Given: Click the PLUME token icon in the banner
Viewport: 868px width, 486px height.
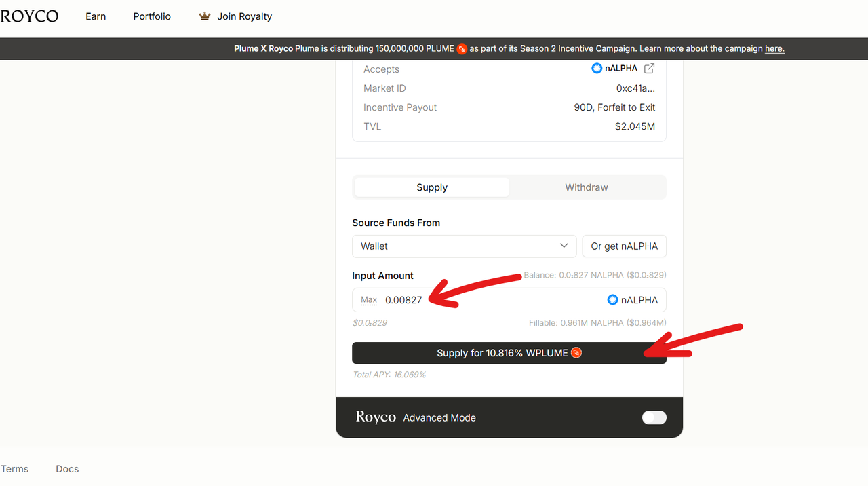Looking at the screenshot, I should click(462, 49).
